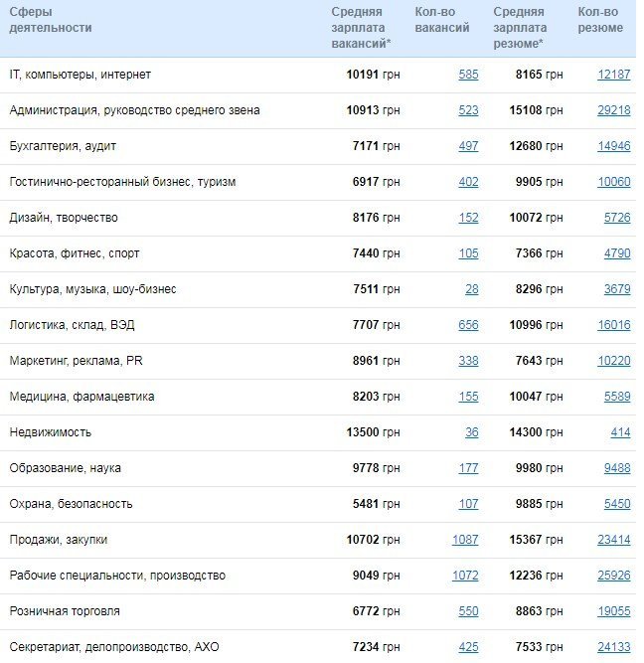Screen dimensions: 644x663
Task: Click 1087 vacancies for Продажи, закупки
Action: (465, 540)
